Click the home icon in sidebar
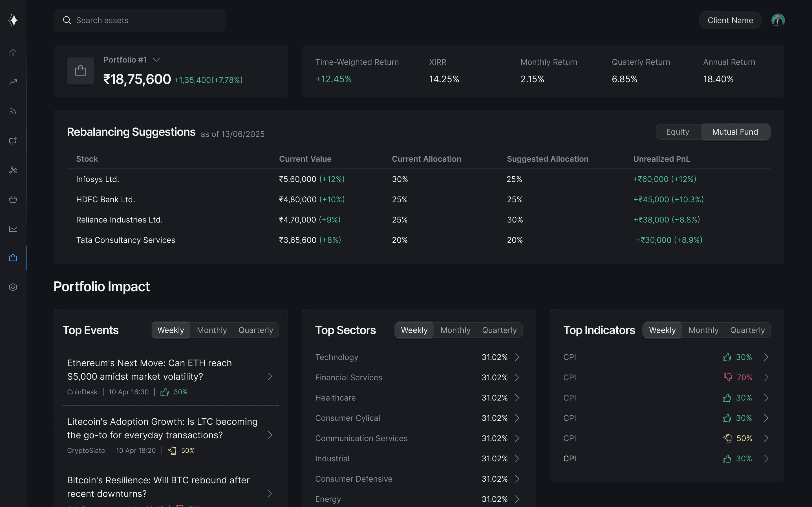Viewport: 812px width, 507px height. (13, 53)
